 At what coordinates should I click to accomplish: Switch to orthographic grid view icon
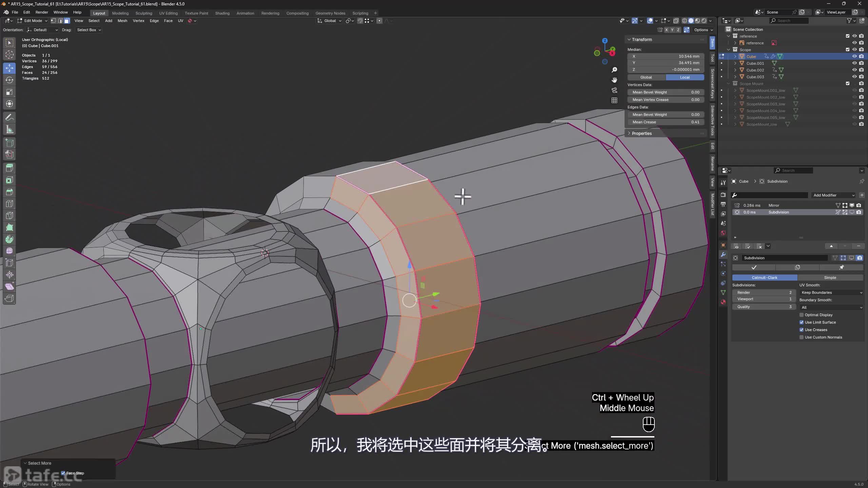click(614, 100)
